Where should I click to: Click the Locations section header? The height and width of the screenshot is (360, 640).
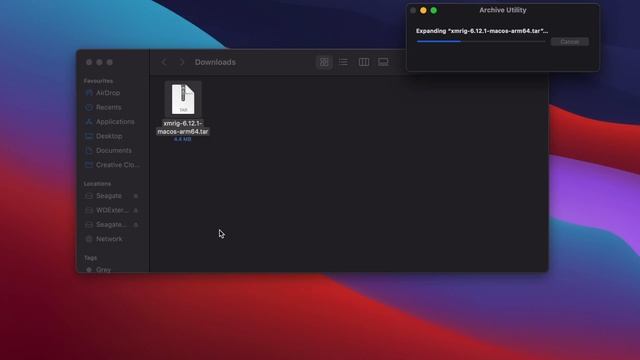pos(97,184)
